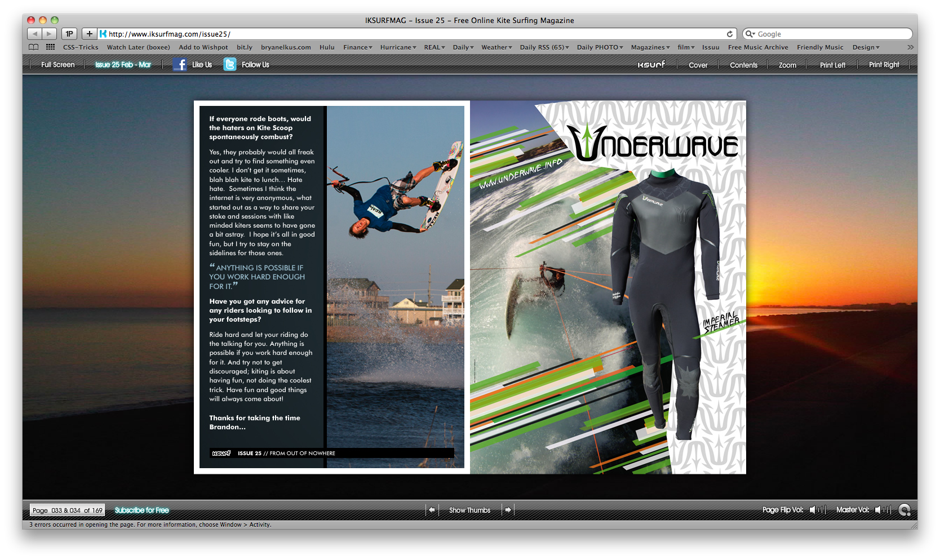Add bookmark with the plus button

click(x=89, y=34)
